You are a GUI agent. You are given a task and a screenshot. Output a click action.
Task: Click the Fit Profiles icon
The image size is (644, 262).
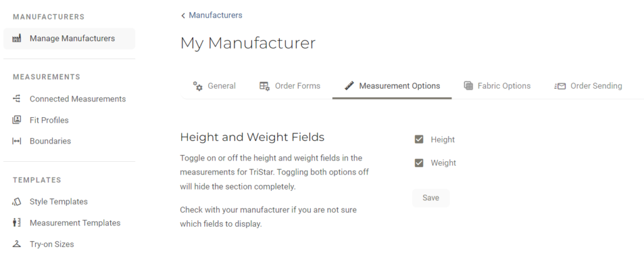16,120
